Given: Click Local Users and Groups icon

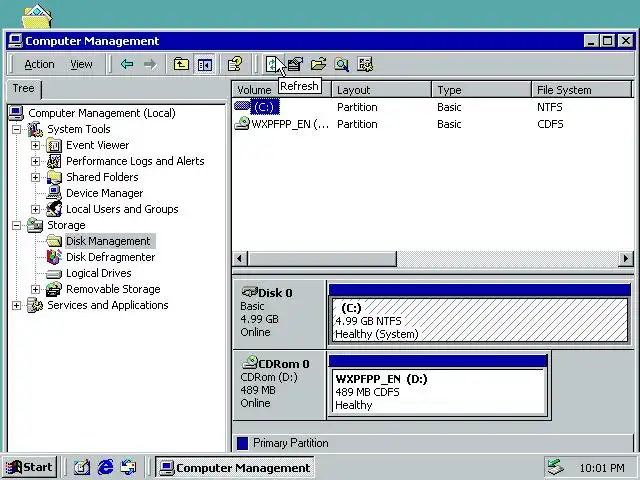Looking at the screenshot, I should [x=54, y=209].
